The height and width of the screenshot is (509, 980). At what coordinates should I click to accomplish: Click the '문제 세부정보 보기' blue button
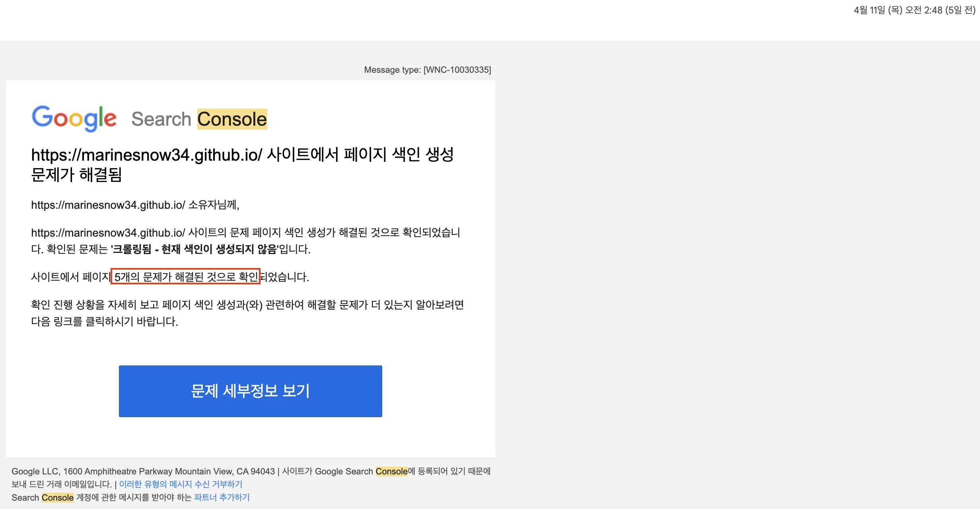(x=250, y=391)
